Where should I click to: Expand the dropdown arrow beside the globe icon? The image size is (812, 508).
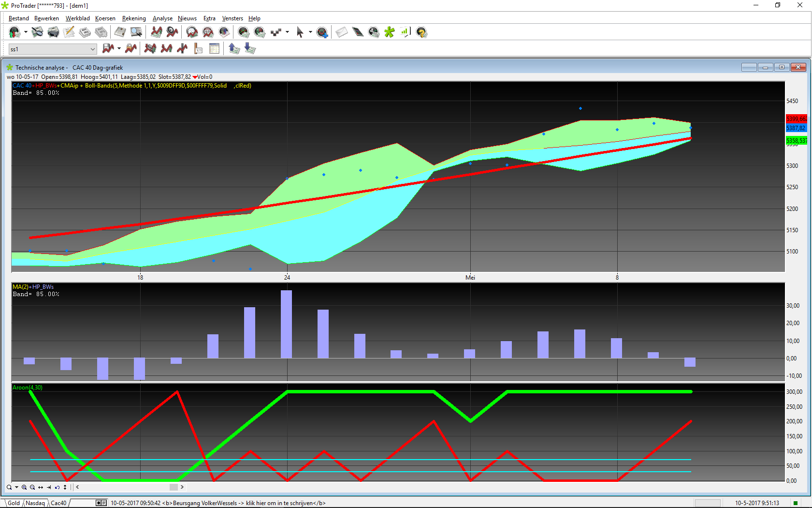(26, 32)
